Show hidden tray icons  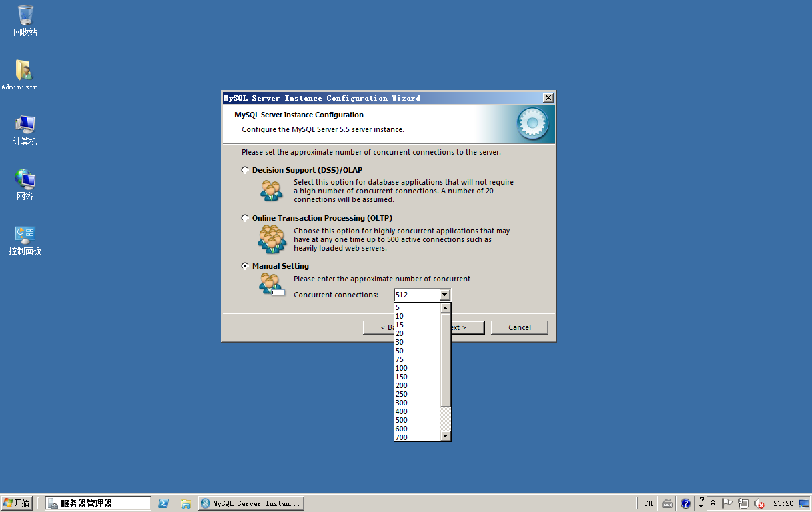(713, 503)
